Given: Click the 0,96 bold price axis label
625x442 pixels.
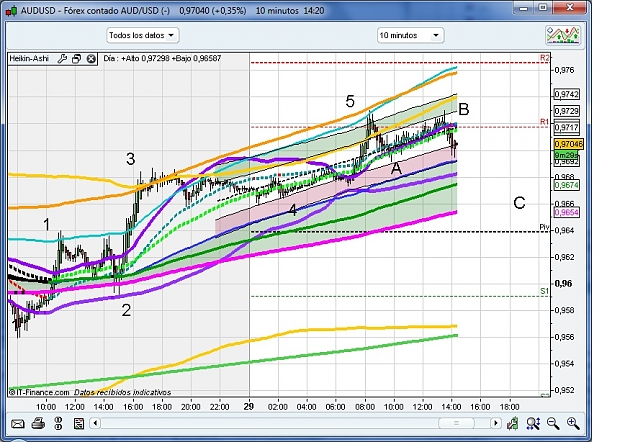Looking at the screenshot, I should click(564, 284).
